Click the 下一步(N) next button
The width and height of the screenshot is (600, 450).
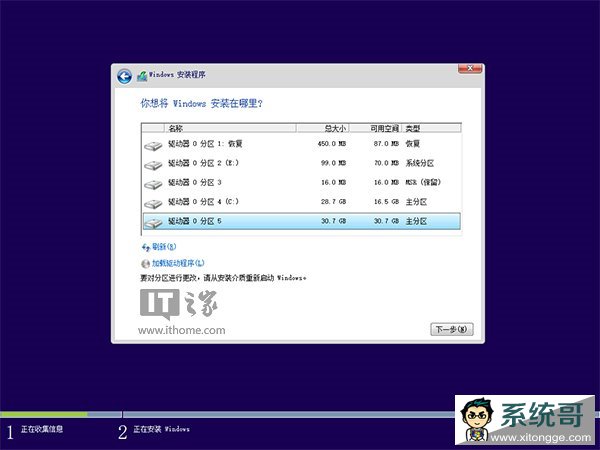[x=452, y=329]
